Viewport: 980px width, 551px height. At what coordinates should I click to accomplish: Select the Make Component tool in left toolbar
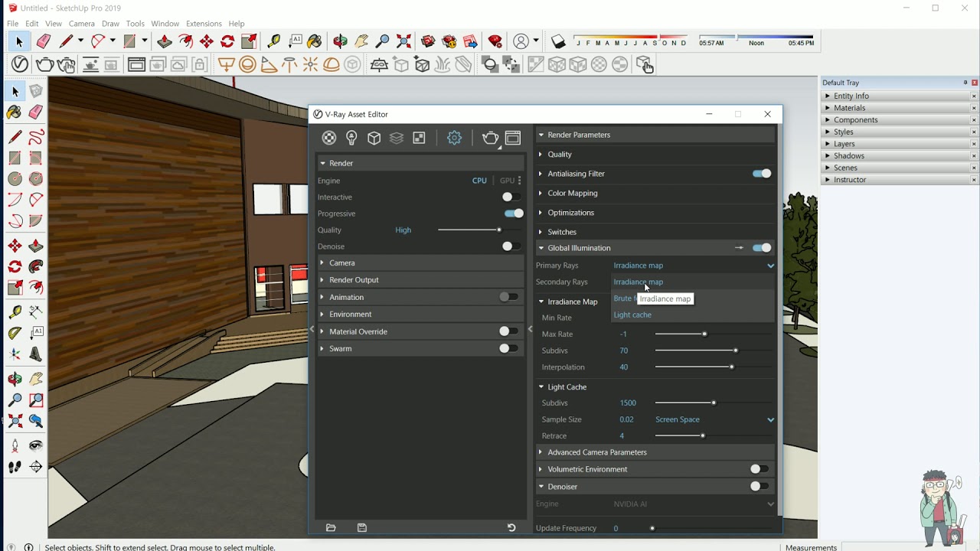point(36,91)
